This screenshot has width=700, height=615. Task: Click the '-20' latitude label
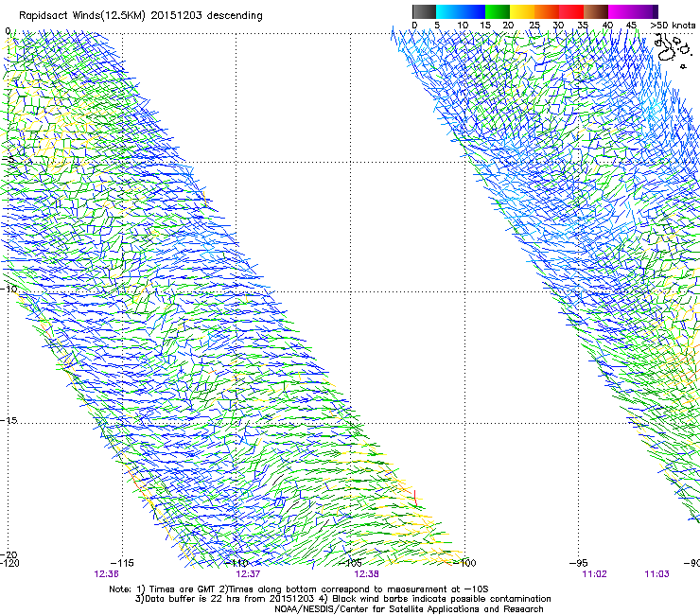coord(9,554)
